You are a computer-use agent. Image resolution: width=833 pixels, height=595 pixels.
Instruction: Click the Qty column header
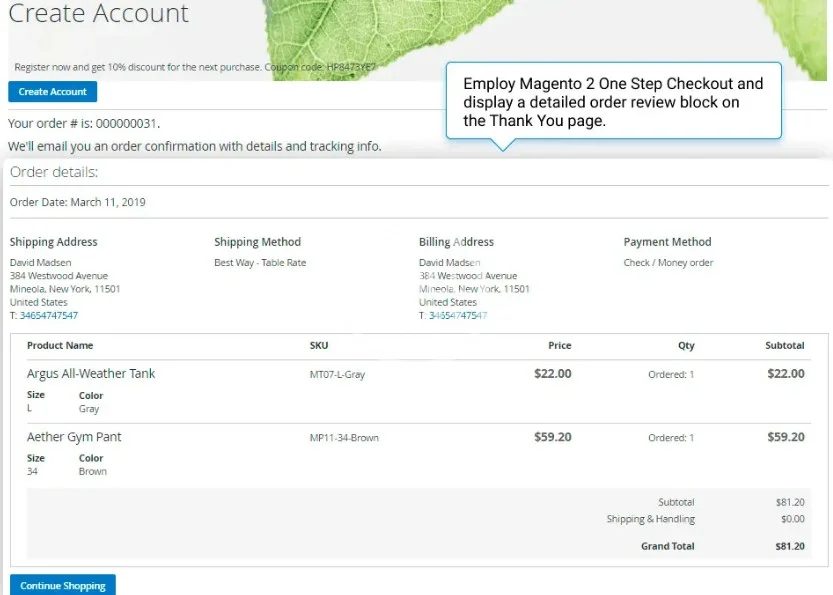coord(685,346)
